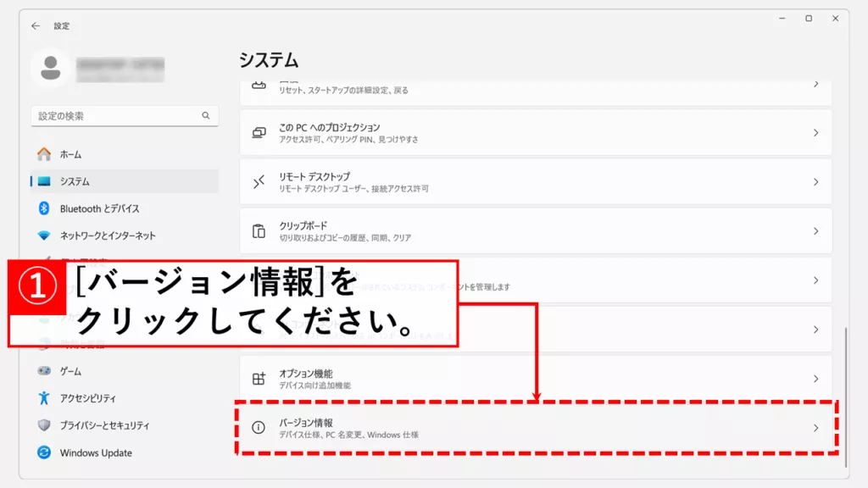The height and width of the screenshot is (488, 868).
Task: Click the clipboard icon
Action: pyautogui.click(x=259, y=231)
